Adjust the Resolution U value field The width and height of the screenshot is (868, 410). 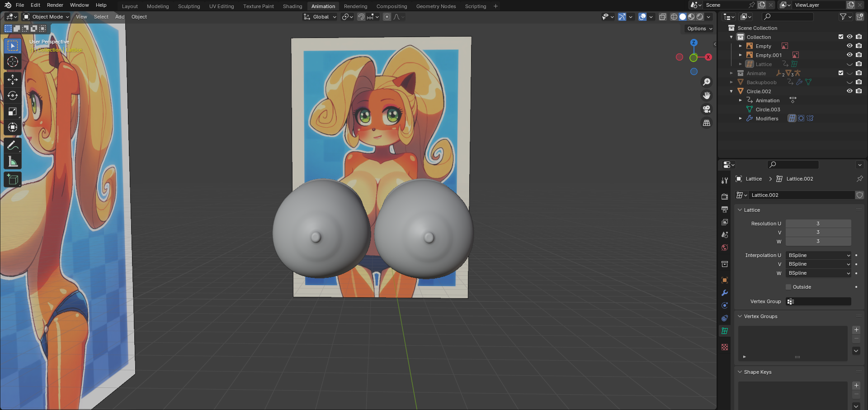tap(818, 224)
